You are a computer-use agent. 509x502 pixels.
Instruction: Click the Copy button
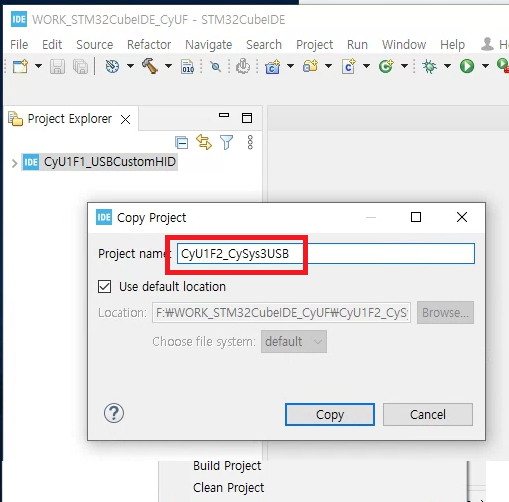tap(330, 414)
